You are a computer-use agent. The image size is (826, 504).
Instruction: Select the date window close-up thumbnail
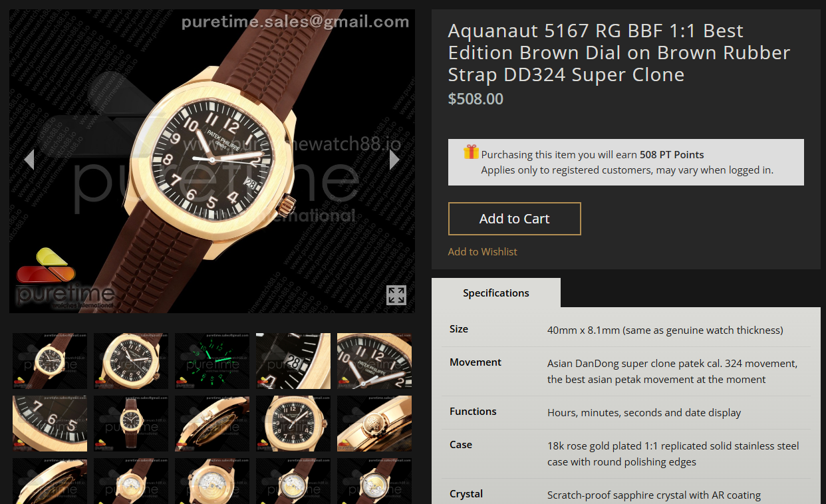293,361
